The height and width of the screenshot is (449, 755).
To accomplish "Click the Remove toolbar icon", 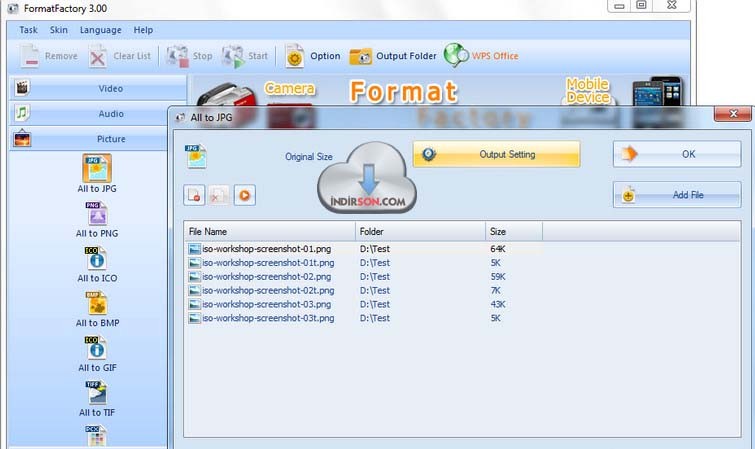I will coord(30,56).
